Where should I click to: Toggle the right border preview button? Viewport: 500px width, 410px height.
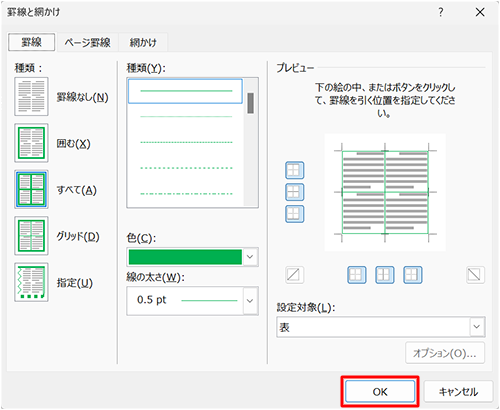(x=413, y=275)
